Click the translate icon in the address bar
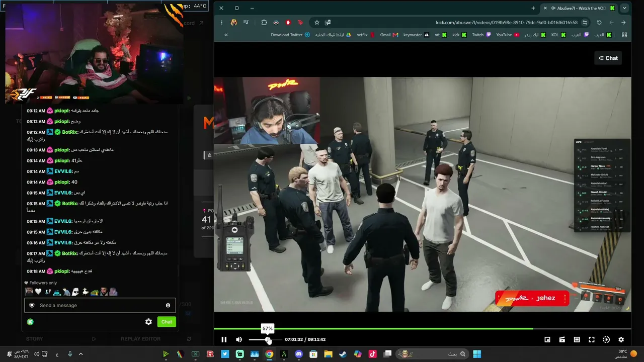 click(328, 23)
